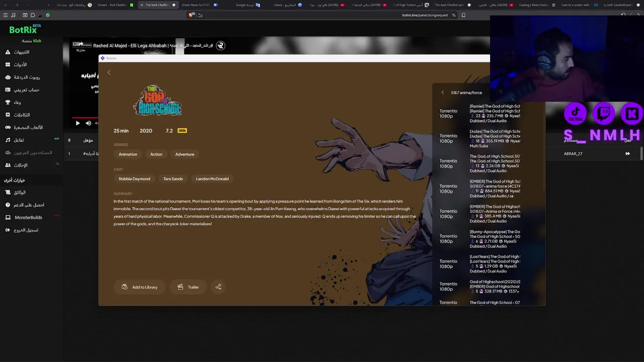Open the Rashed Al Majed channel avatar
This screenshot has width=644, height=362.
click(220, 46)
